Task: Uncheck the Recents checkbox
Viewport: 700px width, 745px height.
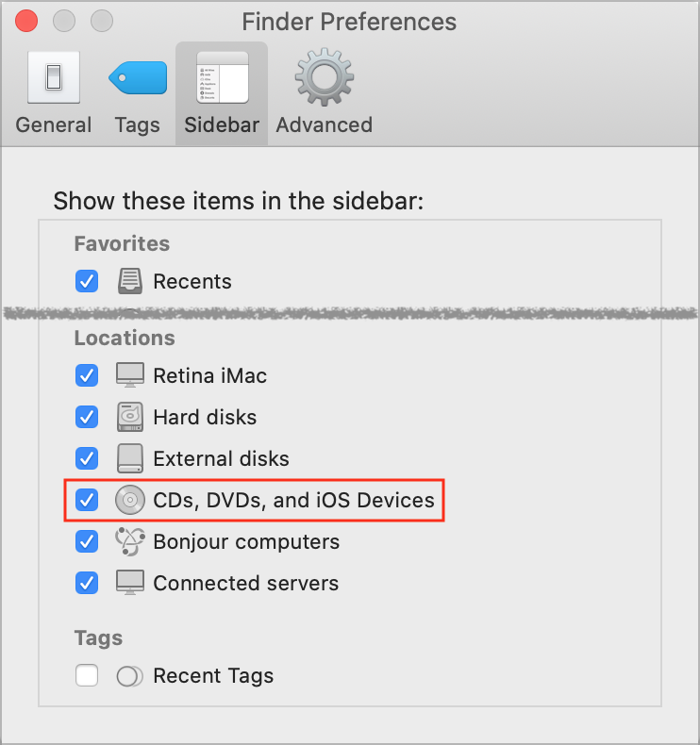Action: [x=87, y=281]
